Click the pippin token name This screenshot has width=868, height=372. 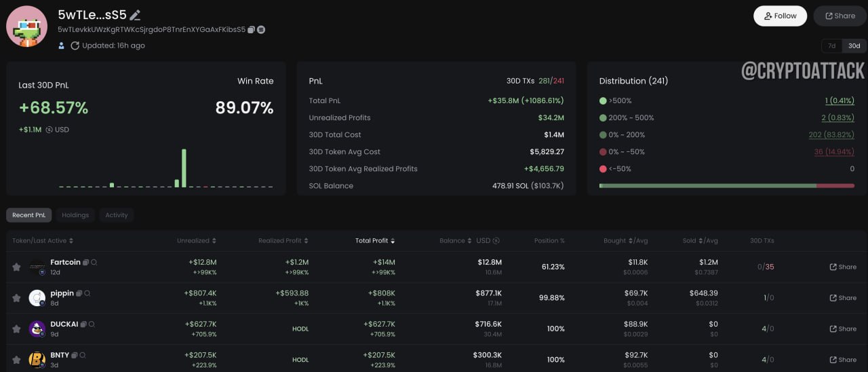coord(62,293)
